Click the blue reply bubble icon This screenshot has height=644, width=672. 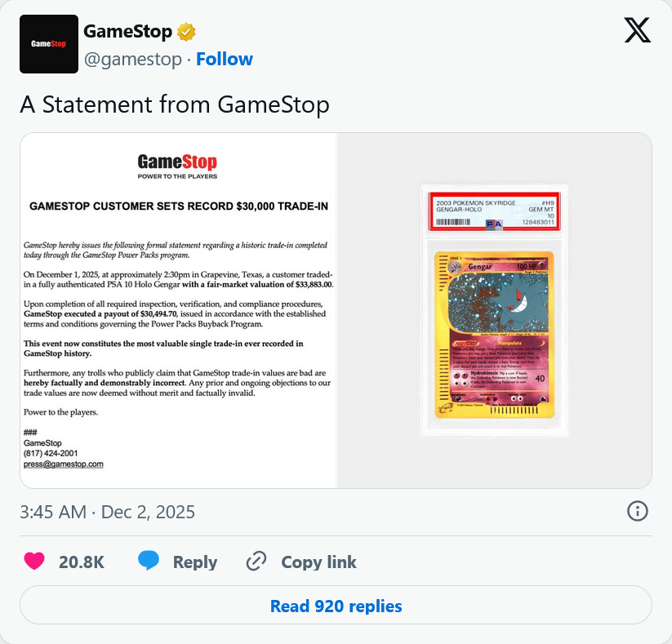[x=149, y=562]
